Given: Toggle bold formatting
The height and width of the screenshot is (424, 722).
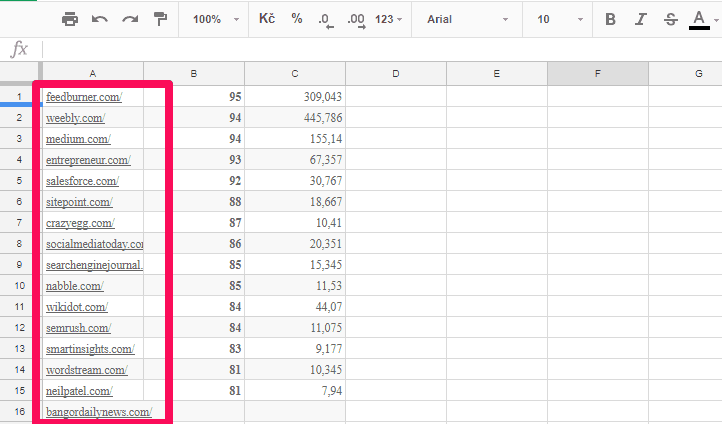Looking at the screenshot, I should click(611, 19).
